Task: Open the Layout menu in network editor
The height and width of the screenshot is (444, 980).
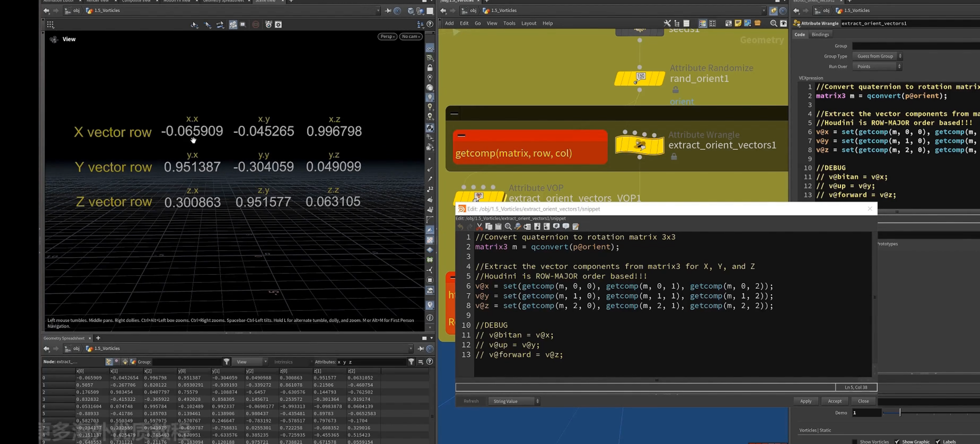Action: [x=529, y=23]
